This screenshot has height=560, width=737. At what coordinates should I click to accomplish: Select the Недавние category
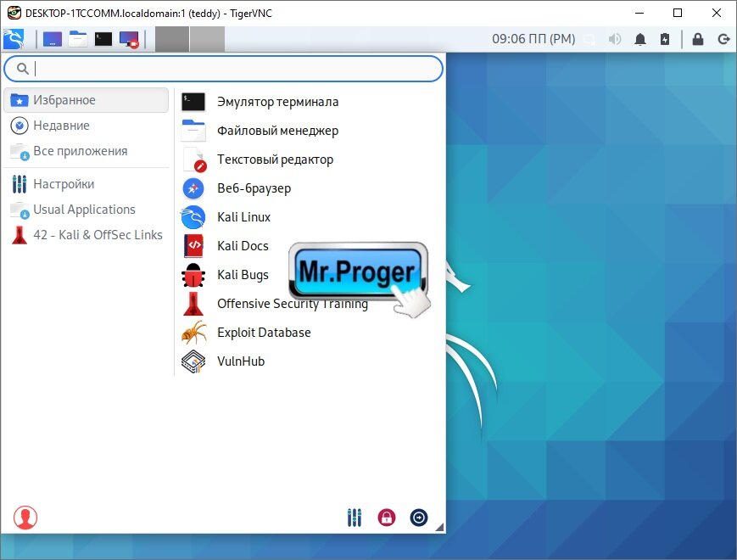pyautogui.click(x=86, y=126)
